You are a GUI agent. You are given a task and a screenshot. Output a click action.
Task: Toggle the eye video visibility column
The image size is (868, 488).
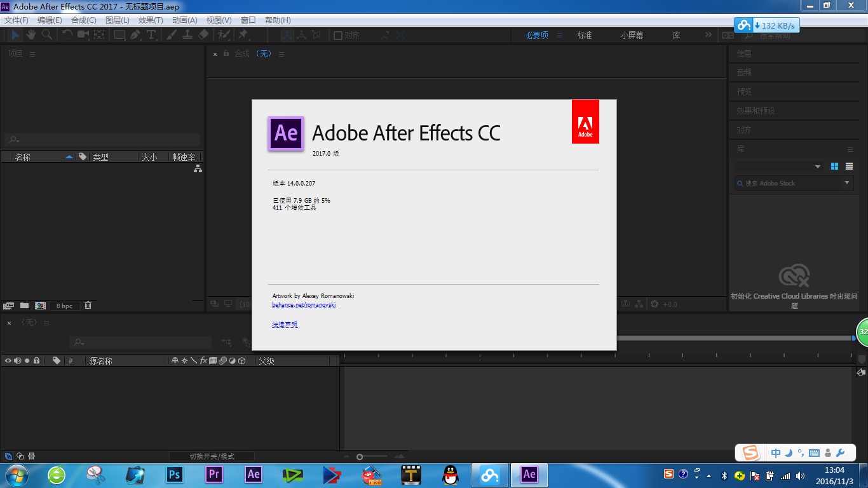[x=8, y=360]
